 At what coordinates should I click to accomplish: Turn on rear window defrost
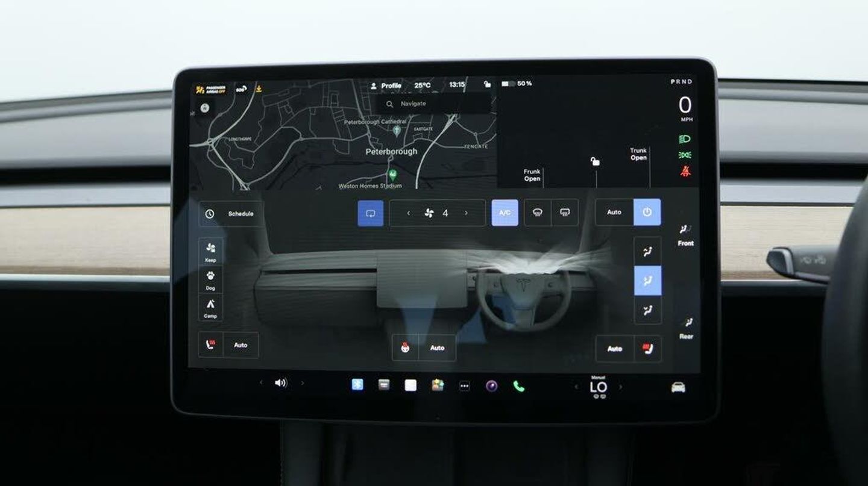coord(565,213)
